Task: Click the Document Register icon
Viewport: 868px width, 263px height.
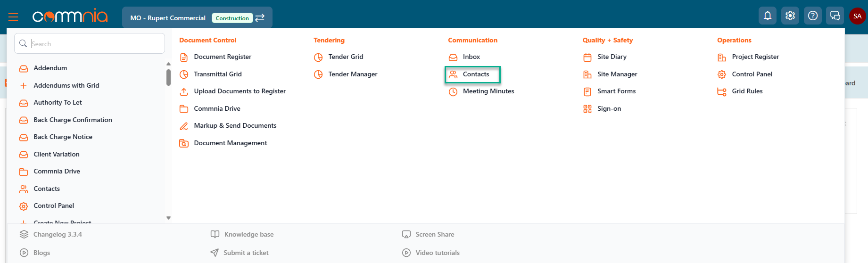Action: pos(184,58)
